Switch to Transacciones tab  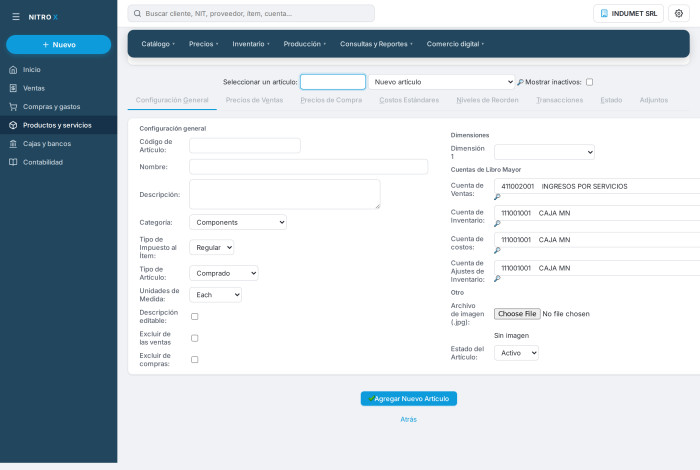[x=560, y=100]
